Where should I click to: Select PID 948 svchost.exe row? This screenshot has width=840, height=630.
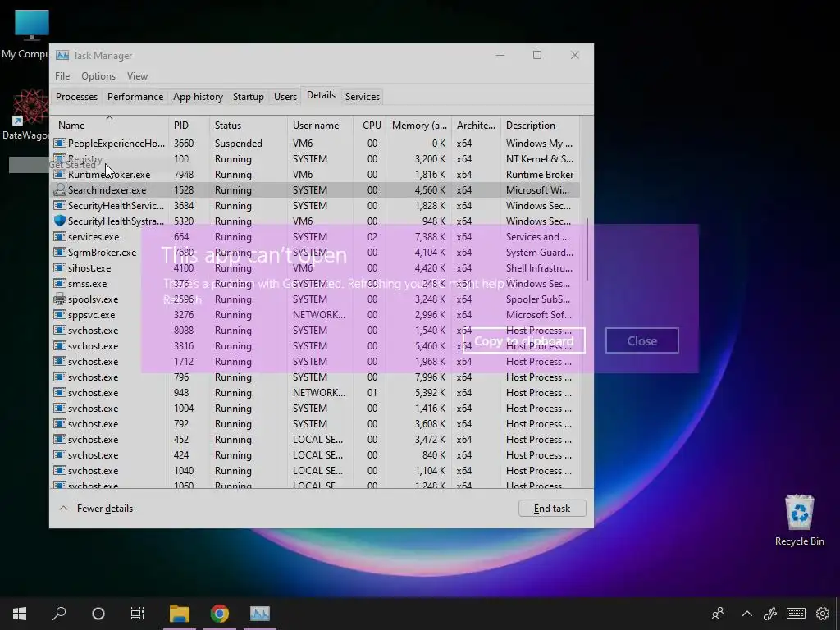[315, 393]
